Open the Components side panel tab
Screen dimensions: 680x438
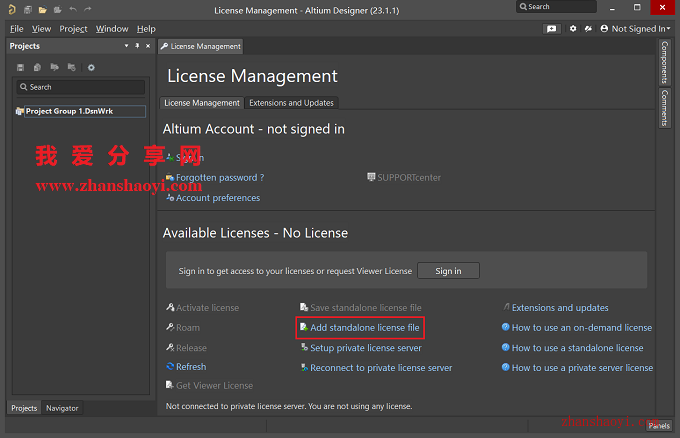pos(664,62)
